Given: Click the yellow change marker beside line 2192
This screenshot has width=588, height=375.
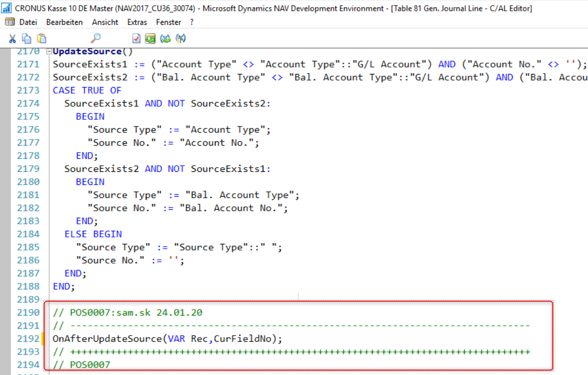Looking at the screenshot, I should 42,338.
